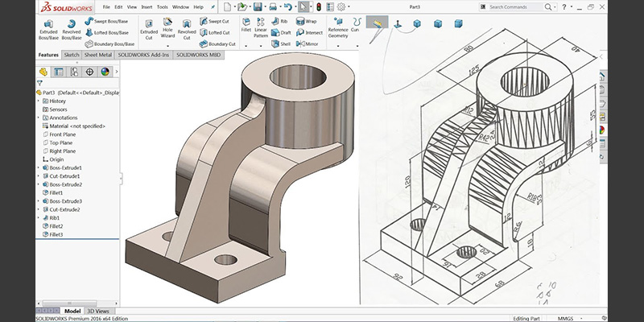This screenshot has height=322, width=644.
Task: Pin the menu bar with pushpin icon
Action: pyautogui.click(x=213, y=7)
